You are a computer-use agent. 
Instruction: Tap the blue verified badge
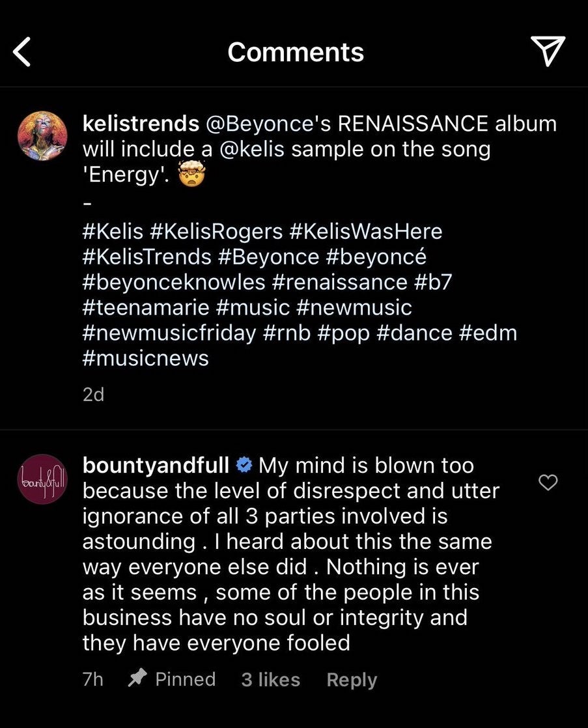tap(244, 466)
